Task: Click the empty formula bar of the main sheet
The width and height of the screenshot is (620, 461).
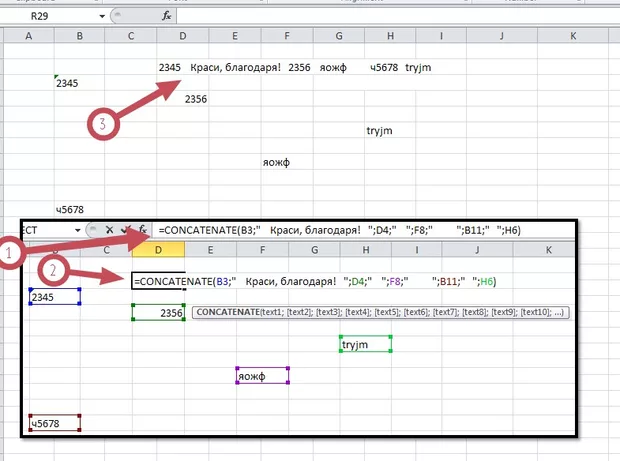Action: (x=398, y=16)
